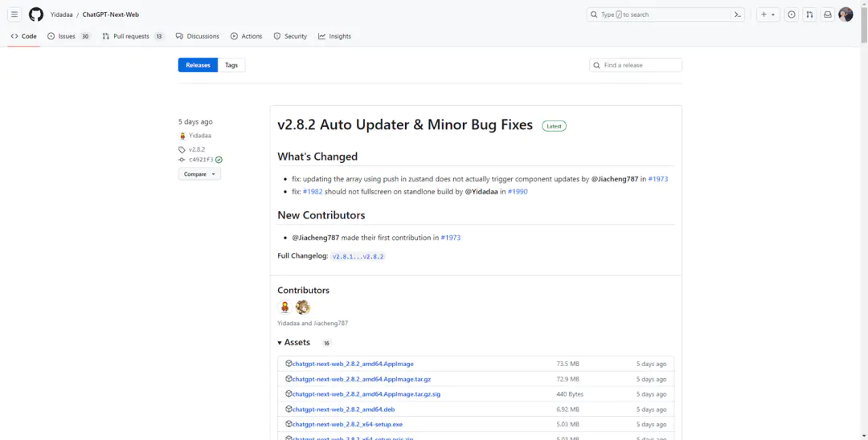
Task: Click Jiacheng787 contributor avatar
Action: [x=302, y=308]
